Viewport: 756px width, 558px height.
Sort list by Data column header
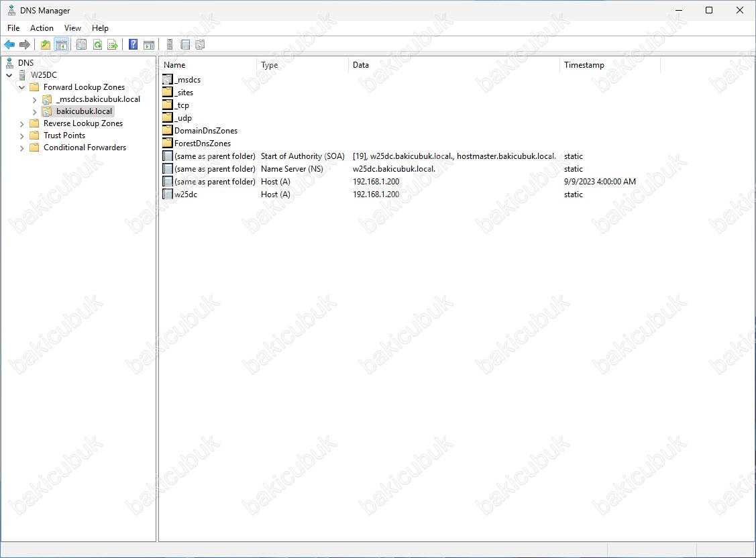[x=454, y=65]
